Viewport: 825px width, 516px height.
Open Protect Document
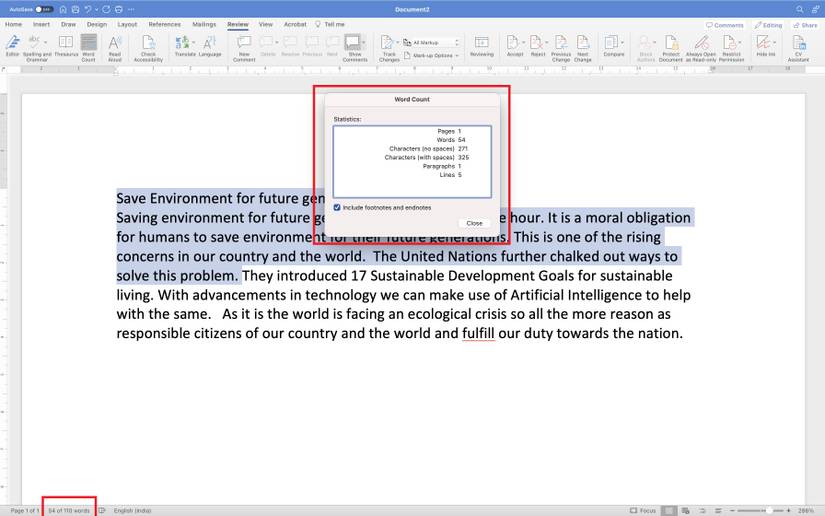671,48
